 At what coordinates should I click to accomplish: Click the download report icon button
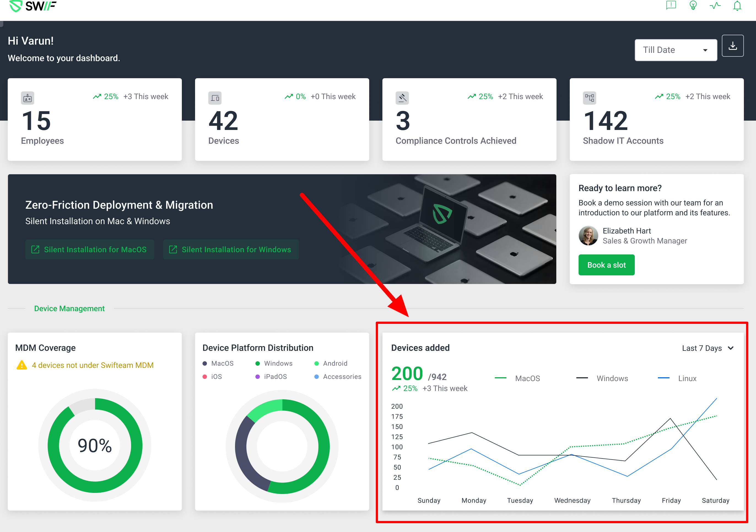pos(732,46)
